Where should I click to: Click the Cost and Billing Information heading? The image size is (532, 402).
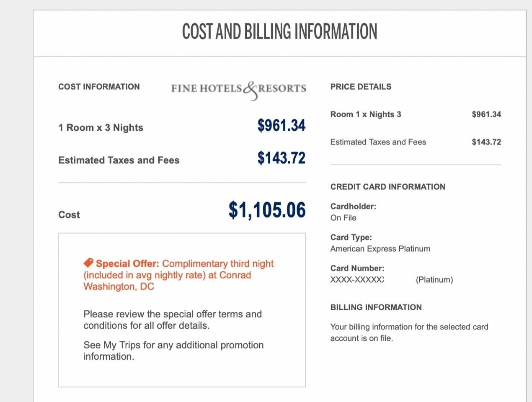pyautogui.click(x=279, y=32)
